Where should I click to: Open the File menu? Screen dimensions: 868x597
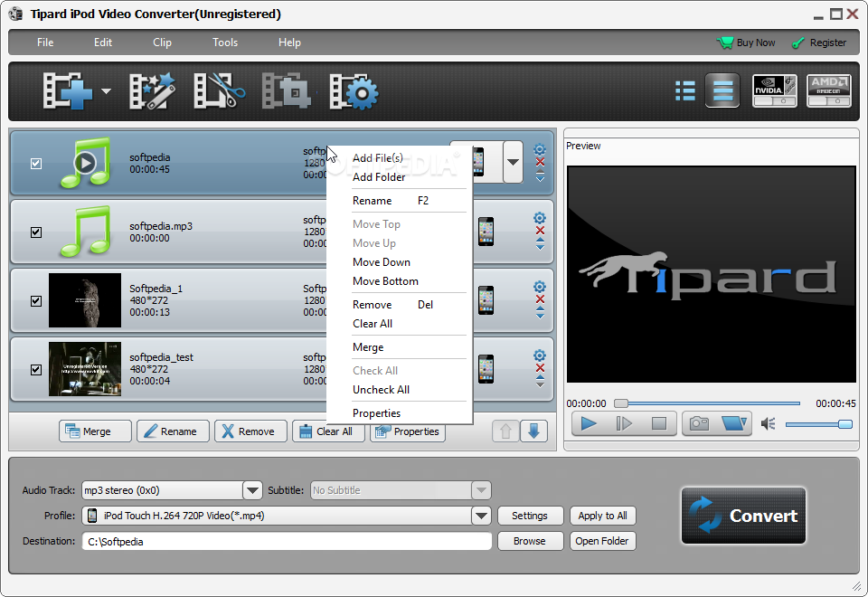pyautogui.click(x=45, y=43)
